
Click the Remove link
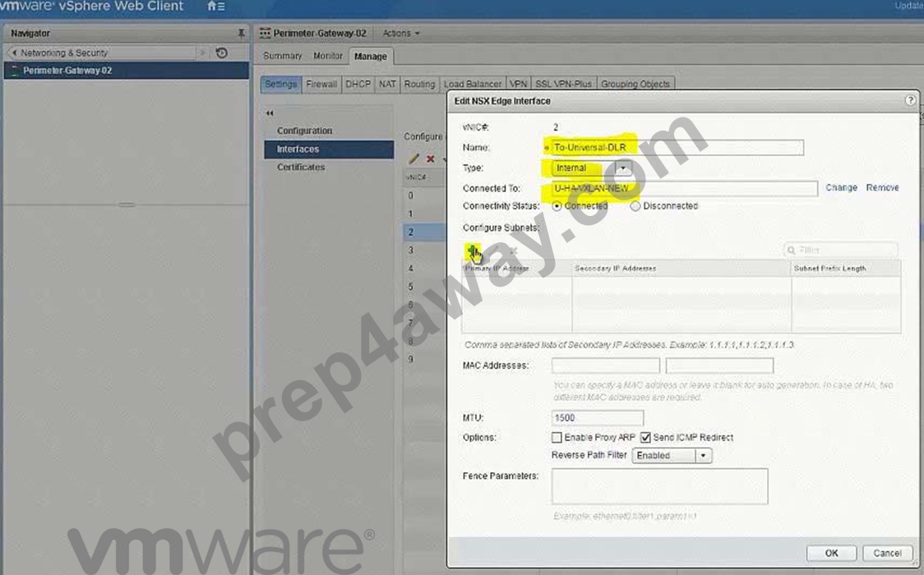point(882,188)
